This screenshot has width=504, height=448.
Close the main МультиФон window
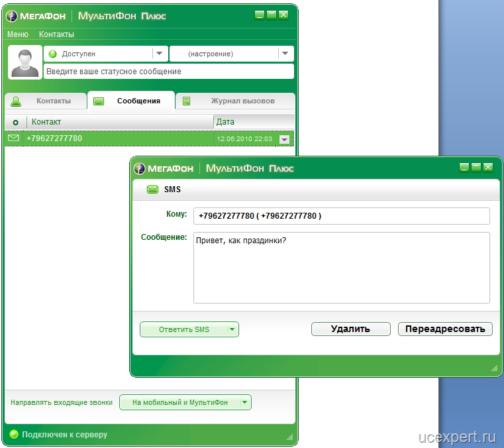(283, 15)
